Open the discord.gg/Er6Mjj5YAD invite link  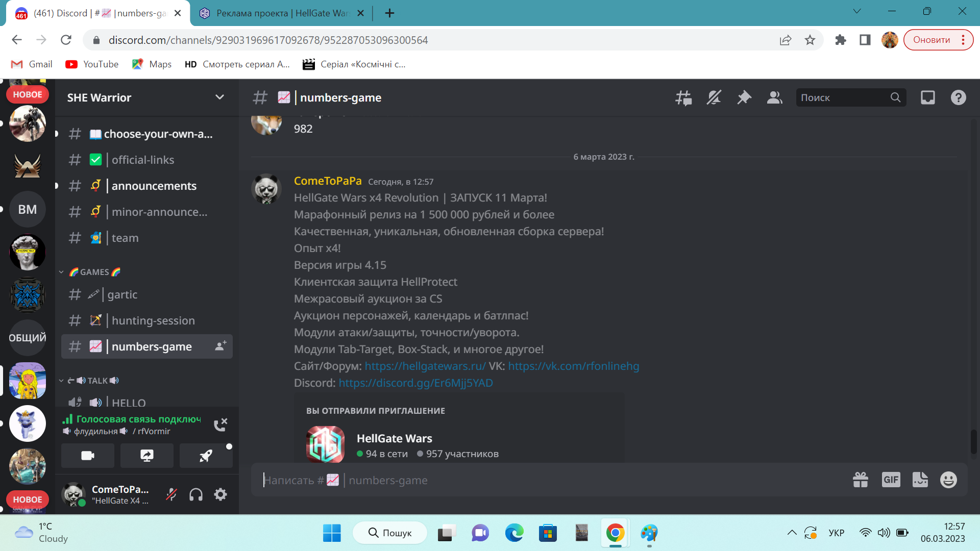click(416, 383)
